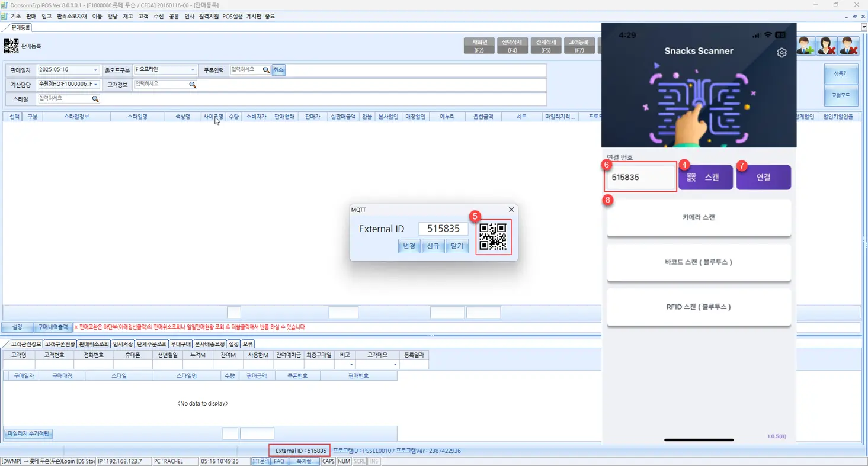Open the 고객 menu
Viewport: 868px width, 466px height.
pyautogui.click(x=143, y=17)
